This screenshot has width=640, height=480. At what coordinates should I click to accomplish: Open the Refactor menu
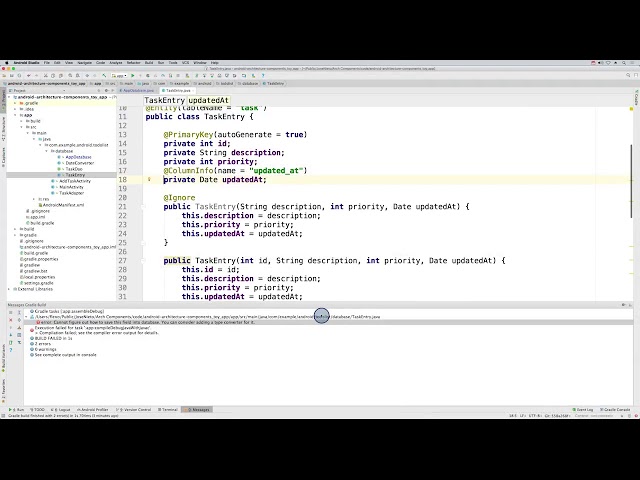click(133, 63)
